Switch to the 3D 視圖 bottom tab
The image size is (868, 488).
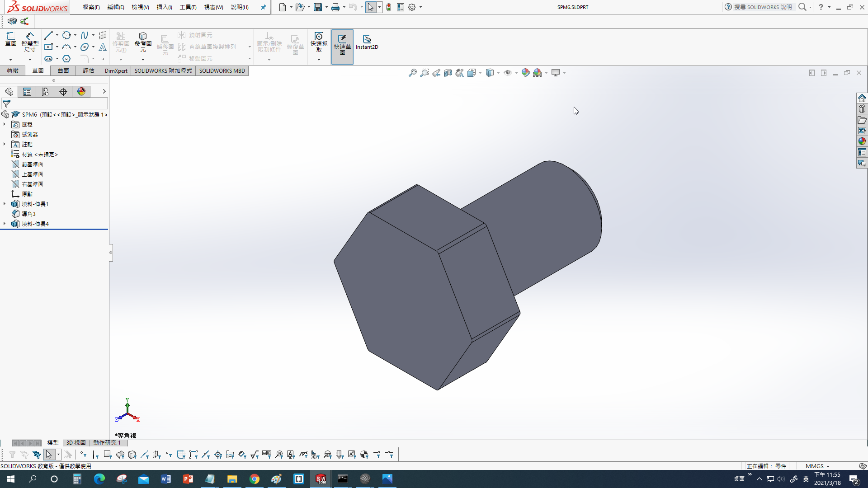[75, 443]
